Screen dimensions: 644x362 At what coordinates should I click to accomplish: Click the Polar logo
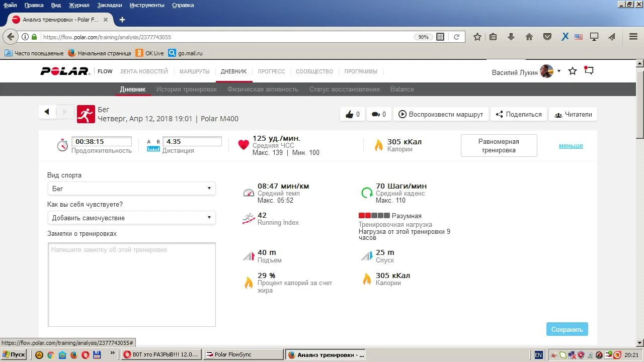click(x=65, y=71)
